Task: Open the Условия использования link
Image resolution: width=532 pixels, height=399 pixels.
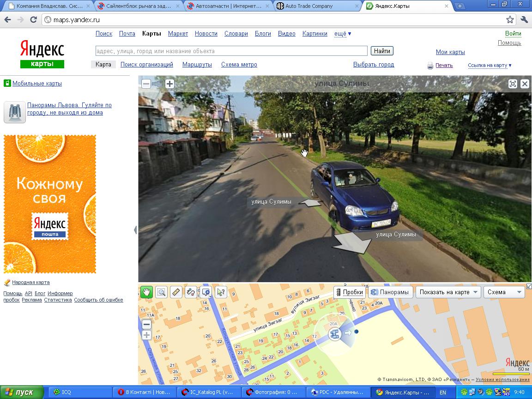Action: pyautogui.click(x=502, y=380)
